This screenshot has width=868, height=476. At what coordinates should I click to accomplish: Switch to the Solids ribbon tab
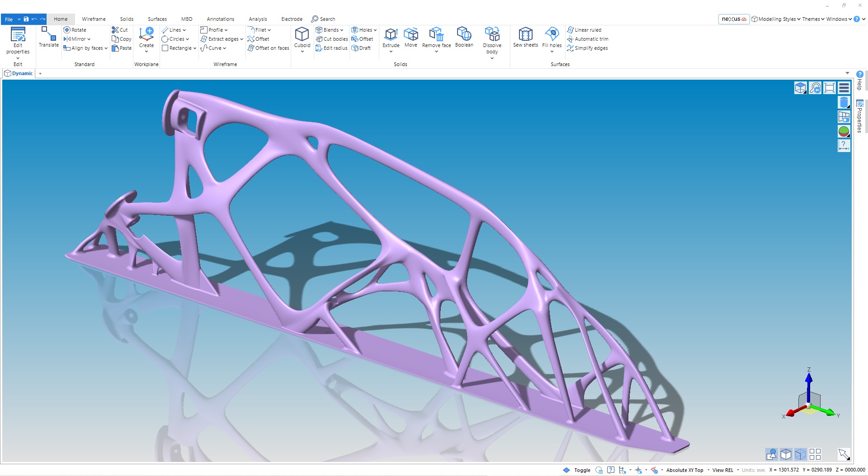coord(127,19)
